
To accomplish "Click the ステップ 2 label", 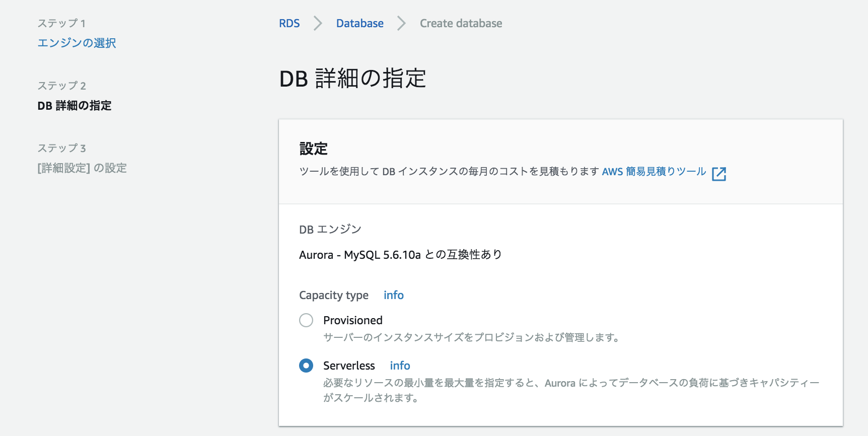I will (61, 86).
